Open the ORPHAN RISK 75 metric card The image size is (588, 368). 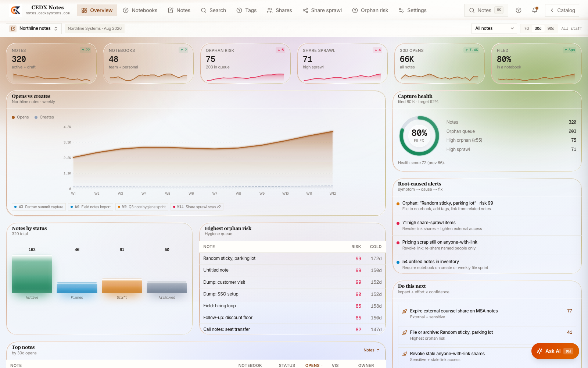pyautogui.click(x=245, y=63)
